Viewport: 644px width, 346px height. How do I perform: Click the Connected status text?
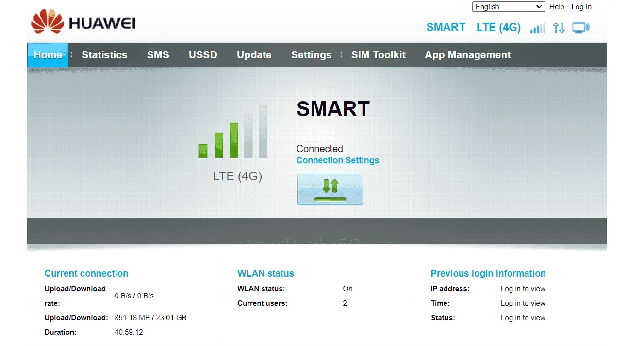pyautogui.click(x=320, y=149)
